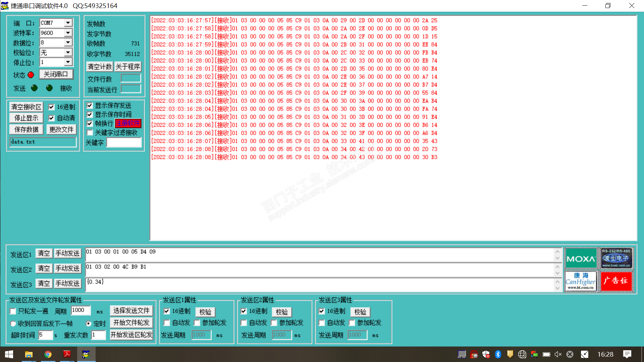Click the red 广告位 ad banner
Viewport: 644px width, 362px height.
point(616,281)
